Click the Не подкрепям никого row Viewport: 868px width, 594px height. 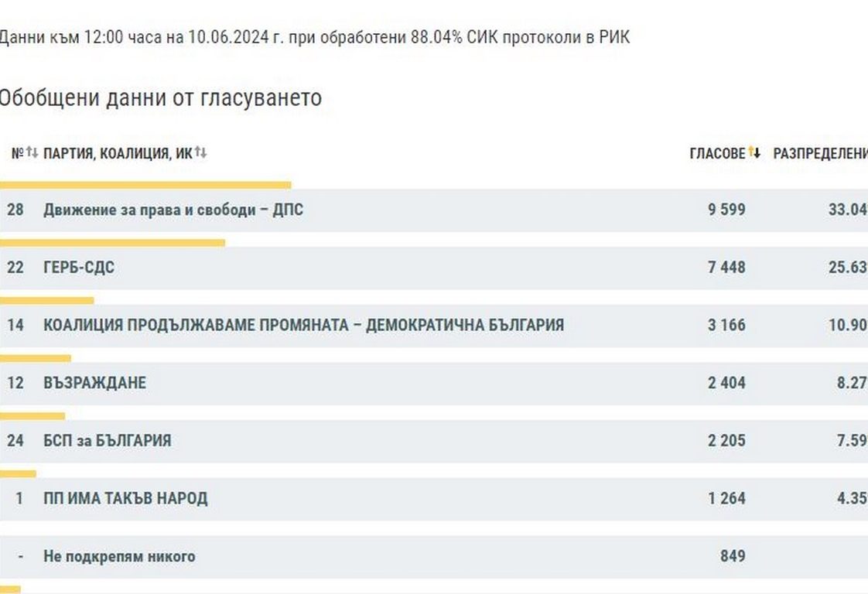(119, 556)
